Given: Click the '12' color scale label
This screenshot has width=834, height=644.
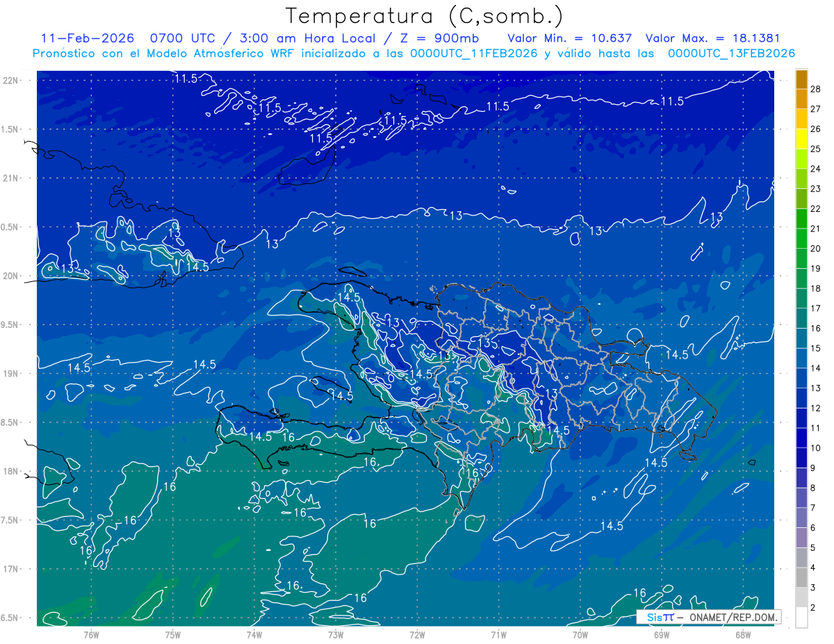Looking at the screenshot, I should tap(816, 408).
